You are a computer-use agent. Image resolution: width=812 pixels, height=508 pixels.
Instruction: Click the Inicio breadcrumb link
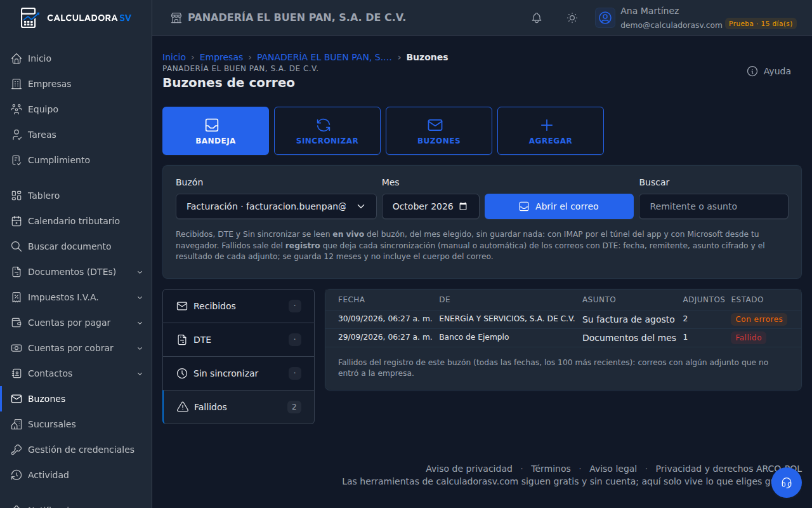(x=174, y=57)
